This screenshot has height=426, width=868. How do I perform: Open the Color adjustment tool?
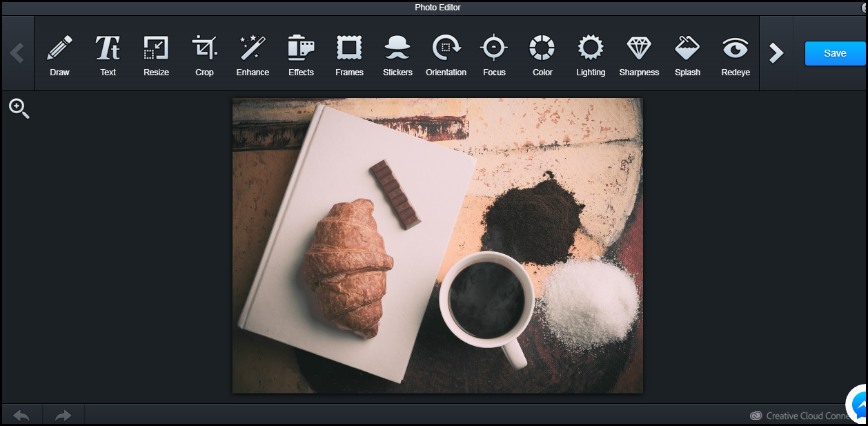[x=542, y=54]
